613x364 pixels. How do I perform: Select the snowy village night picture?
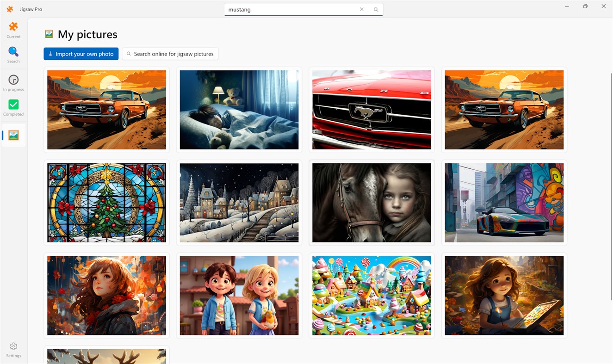(x=239, y=203)
